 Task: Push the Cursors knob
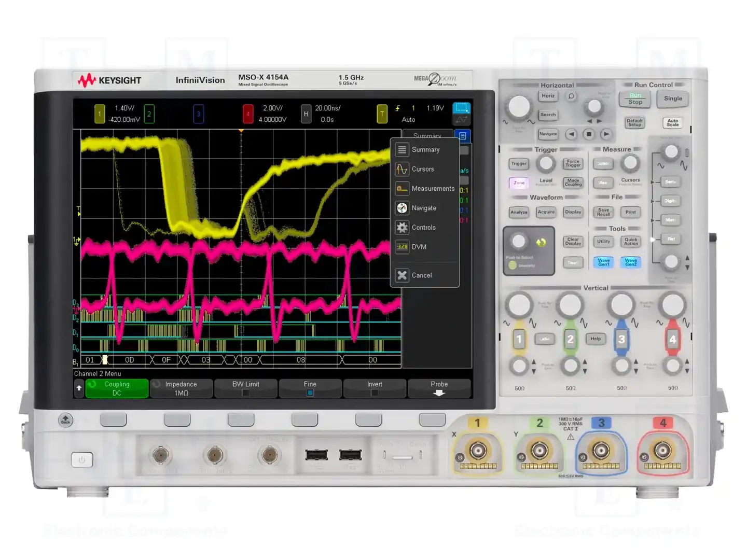[630, 163]
